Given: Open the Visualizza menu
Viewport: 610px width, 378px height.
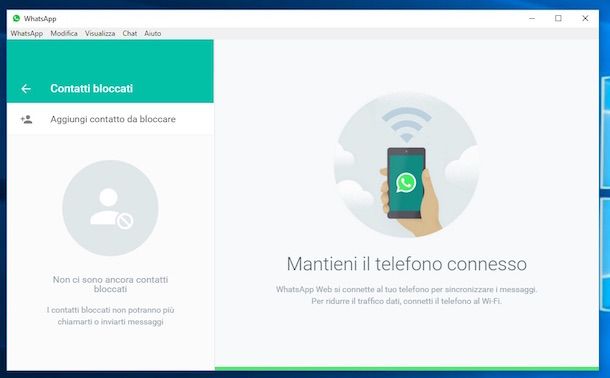Looking at the screenshot, I should pos(100,33).
